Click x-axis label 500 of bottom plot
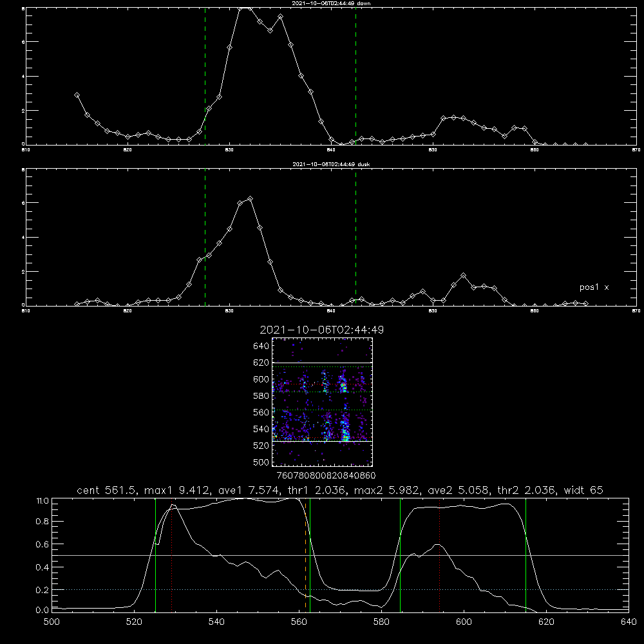 52,622
